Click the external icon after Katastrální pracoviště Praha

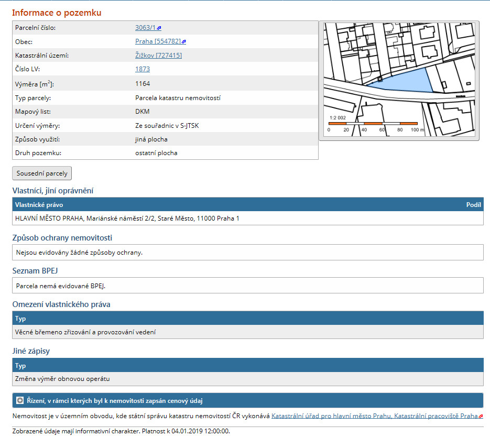pos(481,417)
